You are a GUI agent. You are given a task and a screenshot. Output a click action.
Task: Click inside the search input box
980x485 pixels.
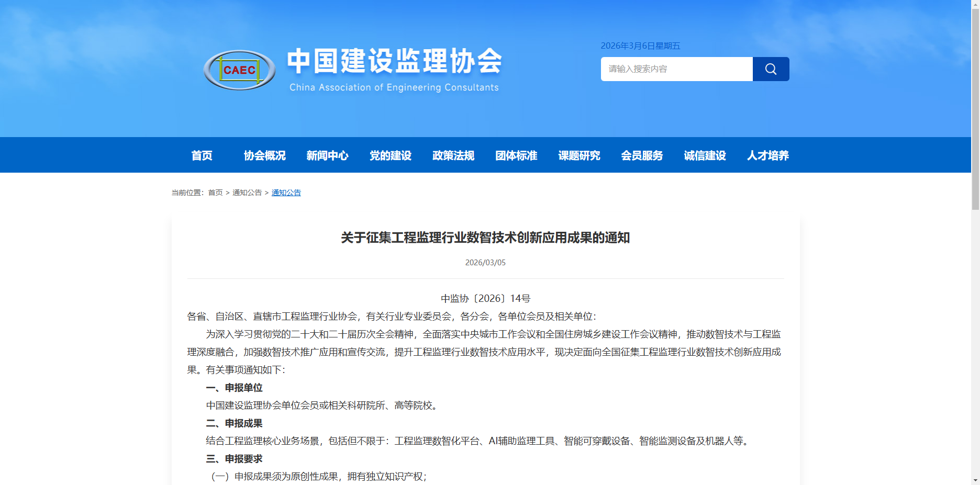pos(675,69)
